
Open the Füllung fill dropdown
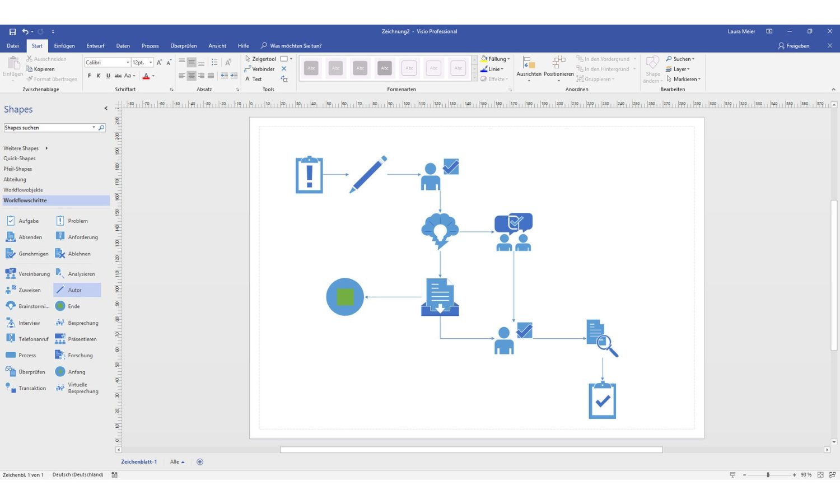tap(495, 59)
